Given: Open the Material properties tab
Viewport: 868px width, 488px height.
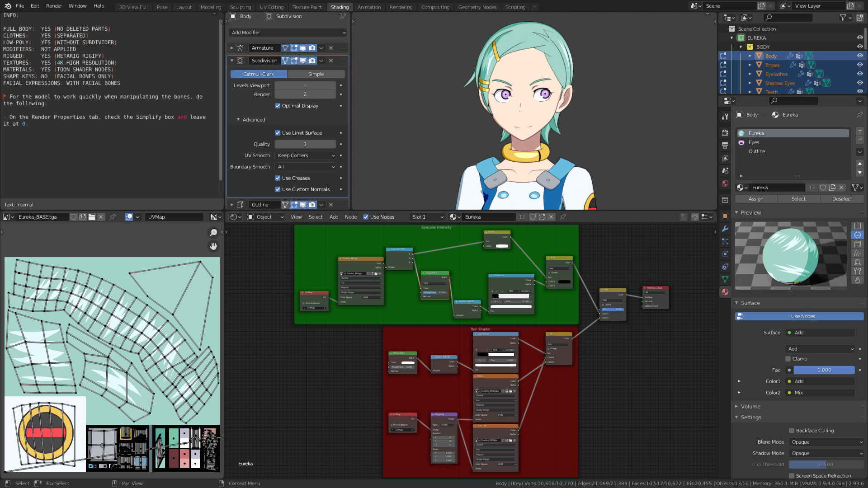Looking at the screenshot, I should tap(725, 292).
